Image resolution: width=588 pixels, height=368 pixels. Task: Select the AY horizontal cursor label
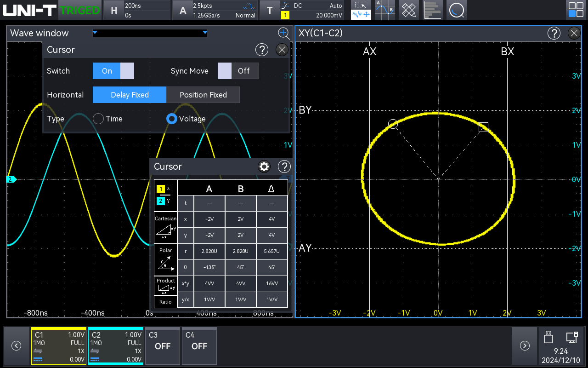305,248
